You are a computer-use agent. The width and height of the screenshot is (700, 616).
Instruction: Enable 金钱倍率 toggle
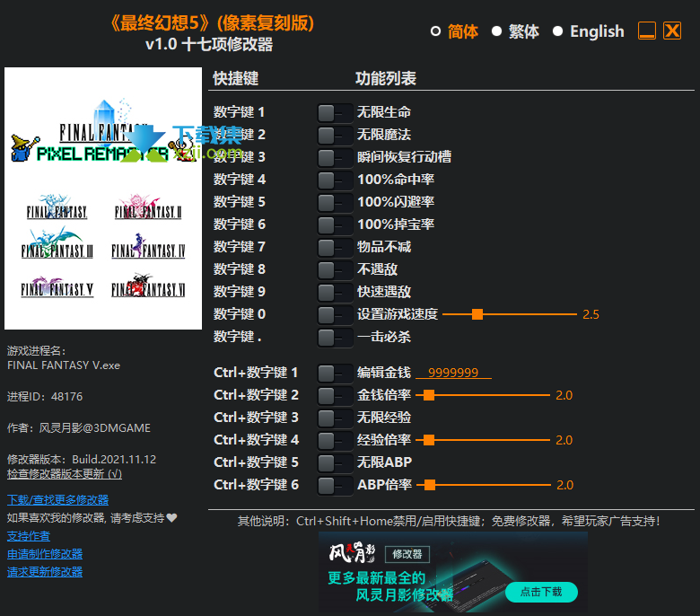[x=335, y=395]
